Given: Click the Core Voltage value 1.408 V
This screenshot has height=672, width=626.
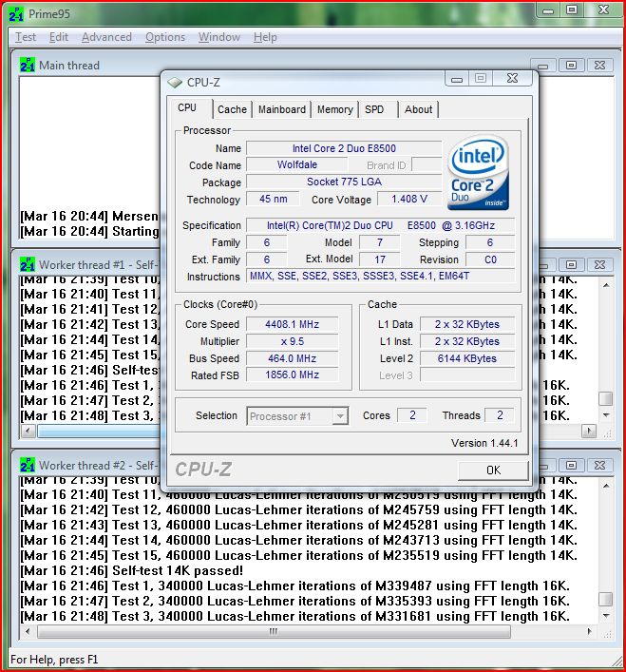Looking at the screenshot, I should pos(409,200).
